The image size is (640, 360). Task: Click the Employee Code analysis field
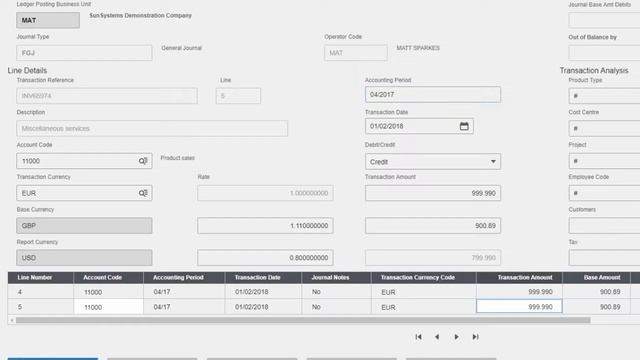[604, 193]
